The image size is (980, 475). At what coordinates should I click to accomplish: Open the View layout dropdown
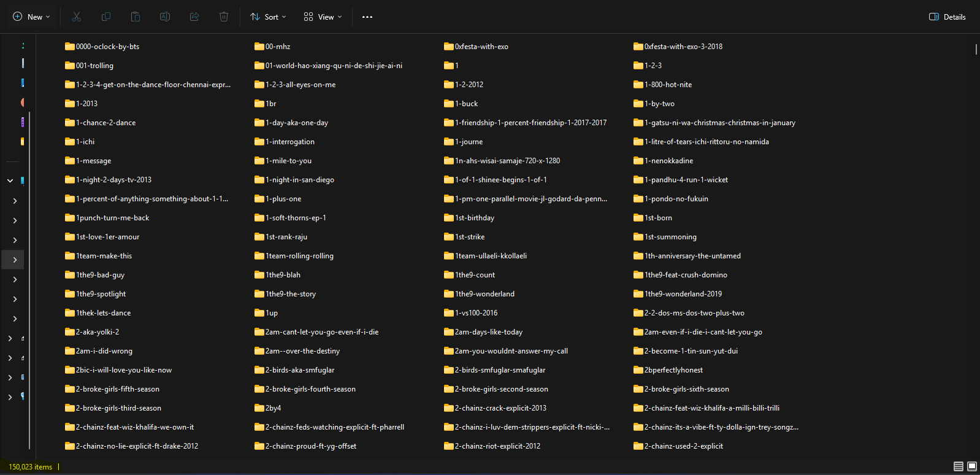click(323, 17)
